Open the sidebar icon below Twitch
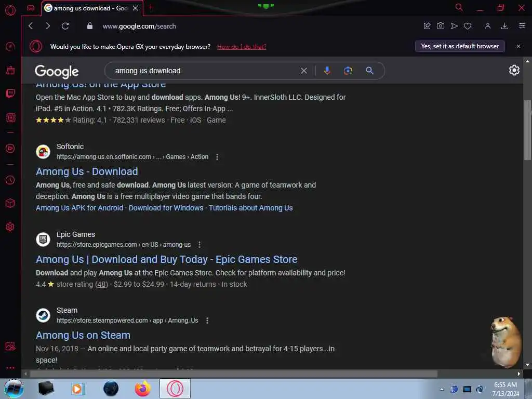The height and width of the screenshot is (399, 532). [10, 118]
